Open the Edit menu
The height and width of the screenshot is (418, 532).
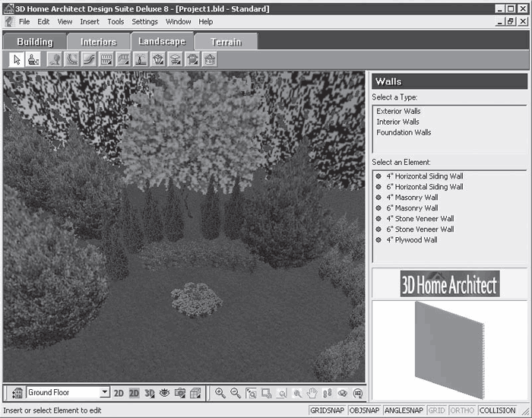click(x=43, y=22)
